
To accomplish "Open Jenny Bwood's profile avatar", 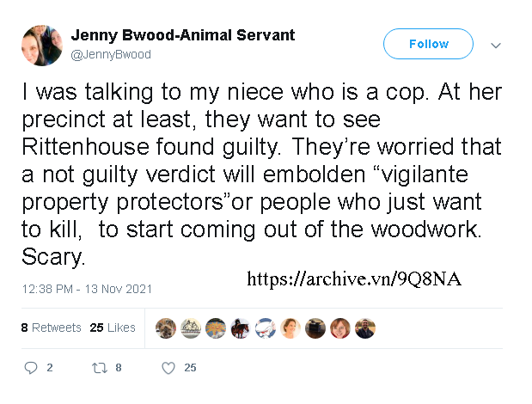I will pos(42,45).
